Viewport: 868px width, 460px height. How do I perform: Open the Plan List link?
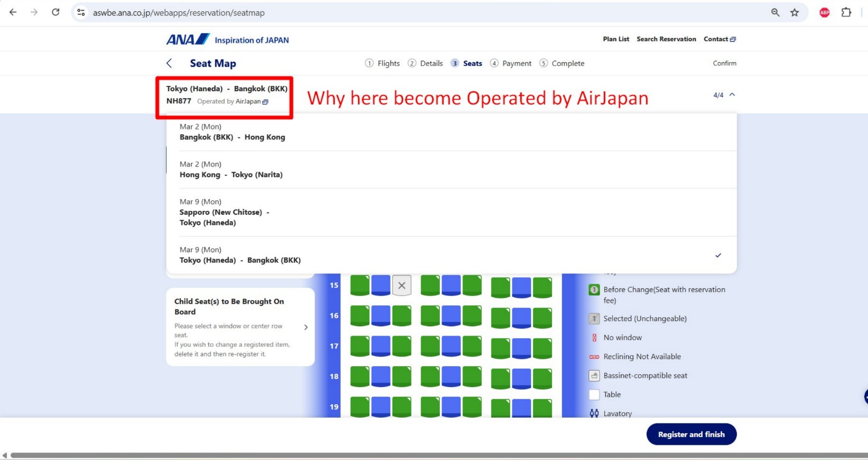[616, 39]
